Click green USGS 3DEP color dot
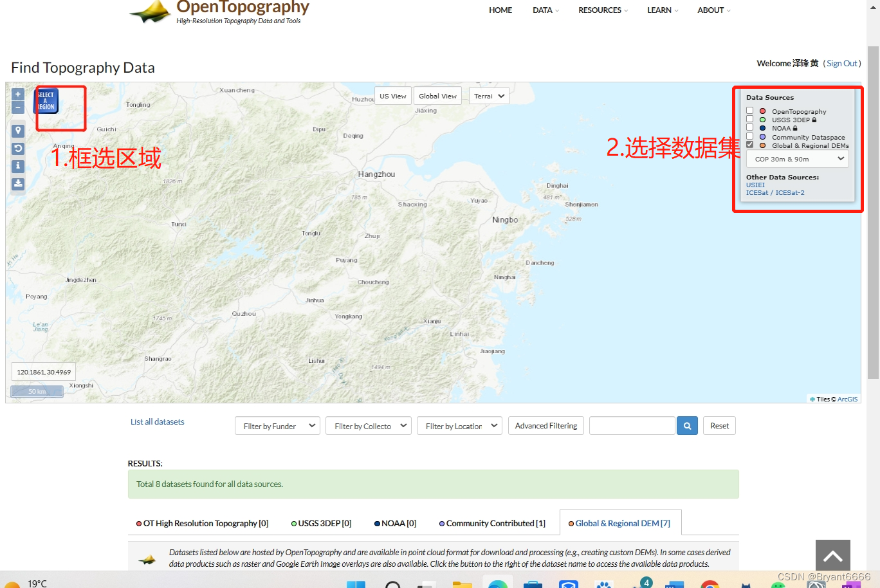 click(x=762, y=120)
